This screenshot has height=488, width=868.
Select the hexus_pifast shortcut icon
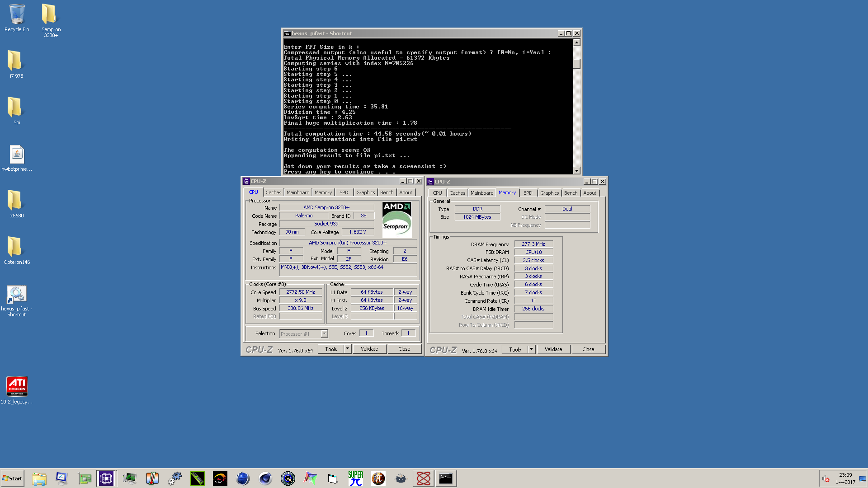coord(17,300)
